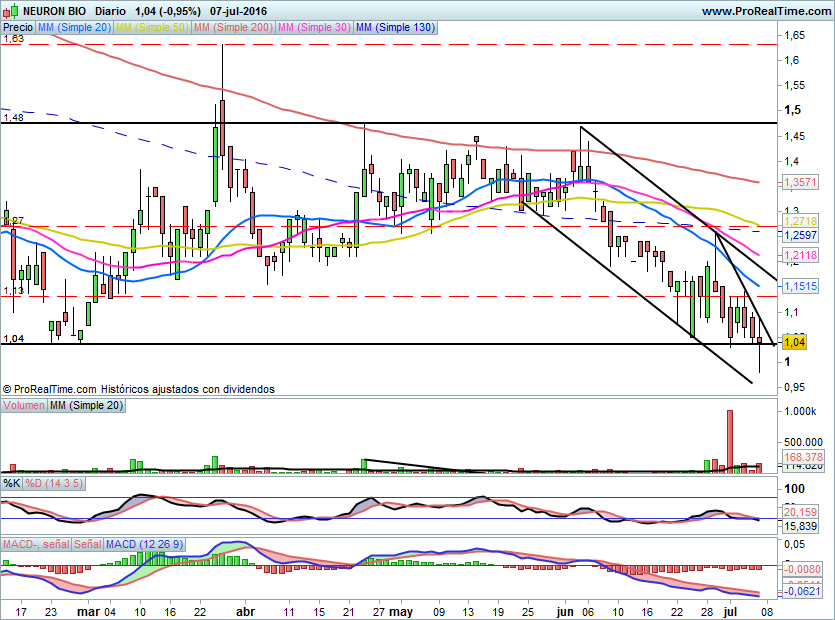Screen dimensions: 835x620
Task: Select the MM (Simple 30) label
Action: coord(314,27)
